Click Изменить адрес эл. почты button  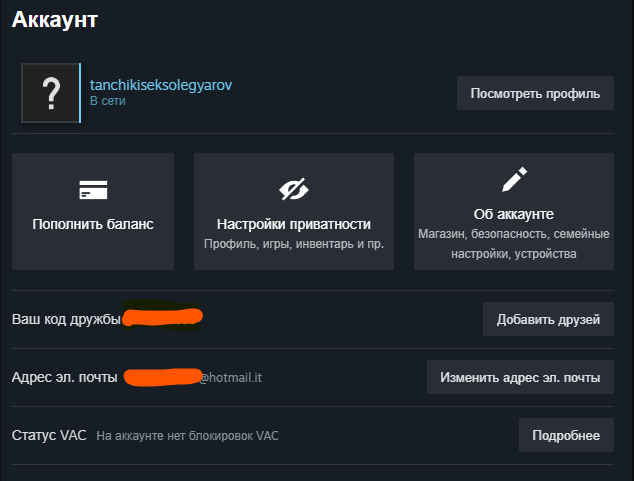point(520,377)
